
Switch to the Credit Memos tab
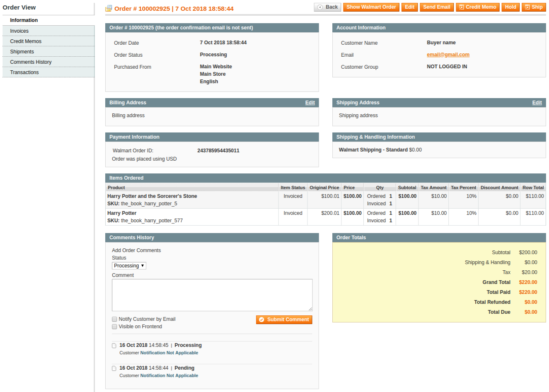click(48, 41)
